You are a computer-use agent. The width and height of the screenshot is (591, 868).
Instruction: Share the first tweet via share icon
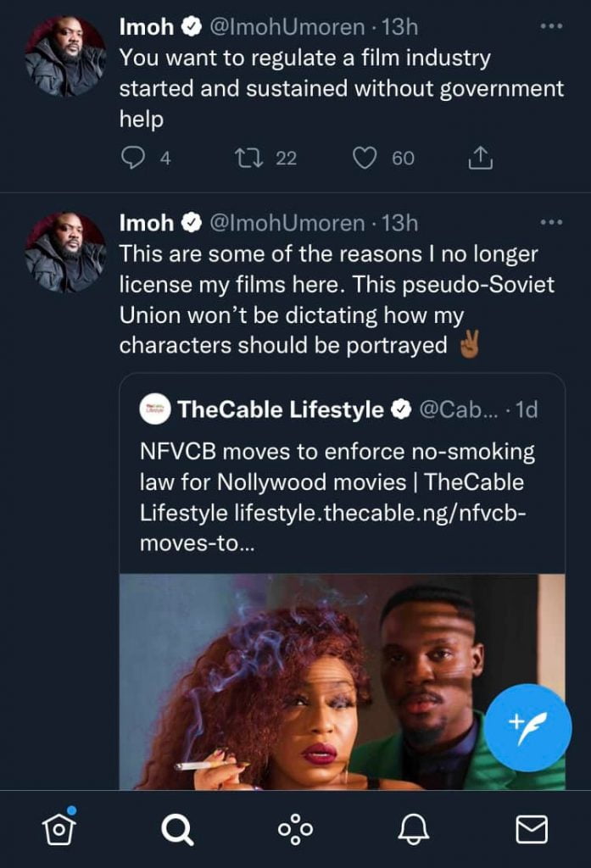coord(480,158)
